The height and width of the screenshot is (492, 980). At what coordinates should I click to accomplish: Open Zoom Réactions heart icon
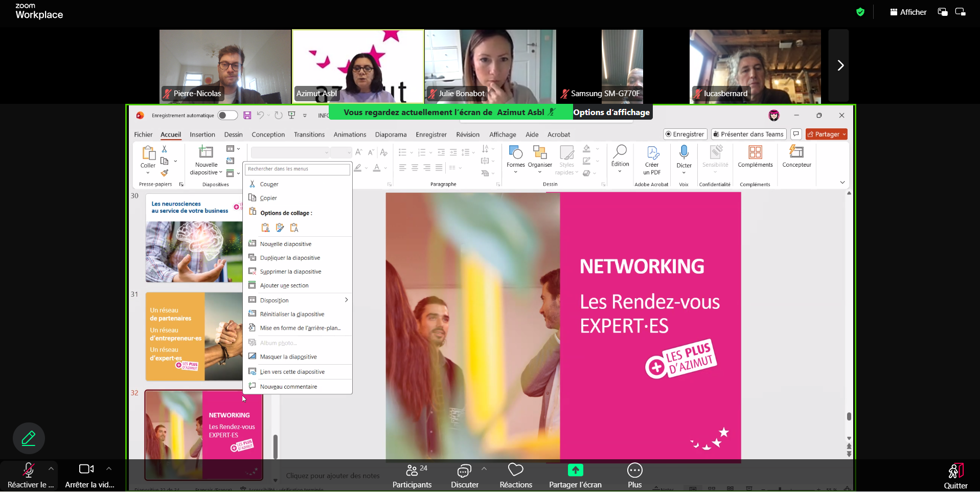(x=515, y=470)
